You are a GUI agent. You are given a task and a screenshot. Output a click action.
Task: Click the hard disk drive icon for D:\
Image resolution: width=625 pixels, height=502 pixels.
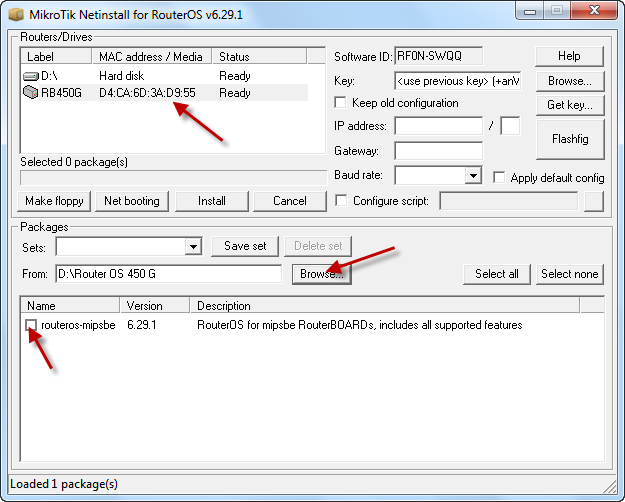pyautogui.click(x=31, y=76)
